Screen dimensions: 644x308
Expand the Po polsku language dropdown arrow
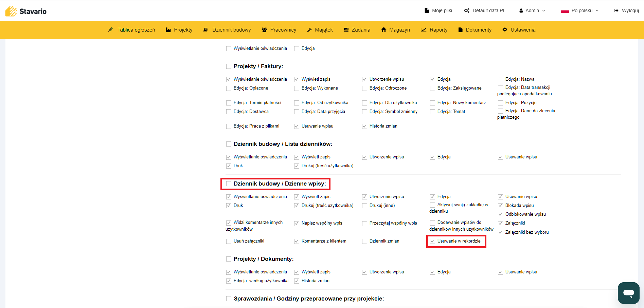(597, 11)
